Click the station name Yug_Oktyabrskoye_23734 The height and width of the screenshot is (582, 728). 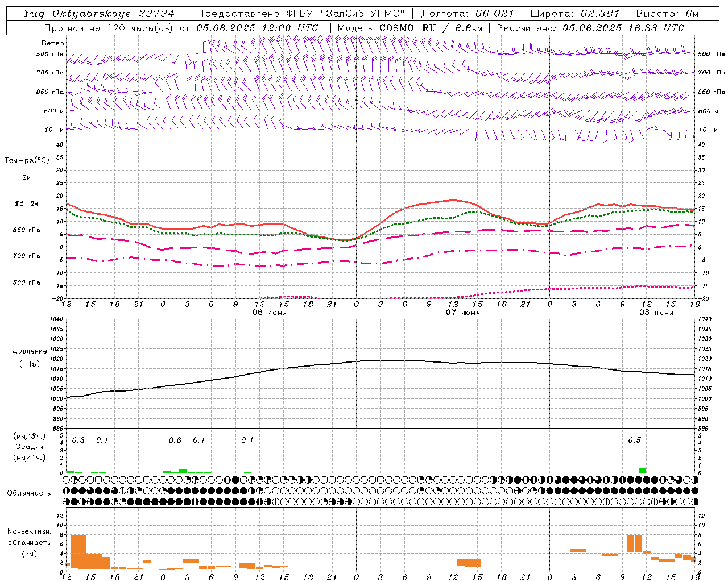(99, 14)
